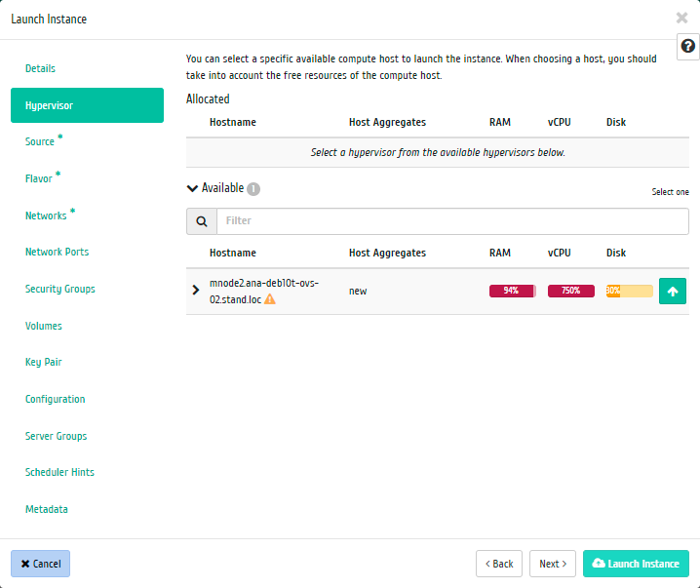Click the search magnifier icon
Screen dimensions: 700x588
tap(202, 221)
